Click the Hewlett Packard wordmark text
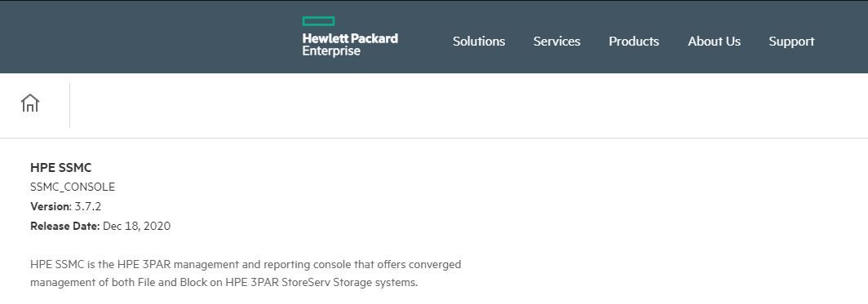868x304 pixels. click(350, 38)
